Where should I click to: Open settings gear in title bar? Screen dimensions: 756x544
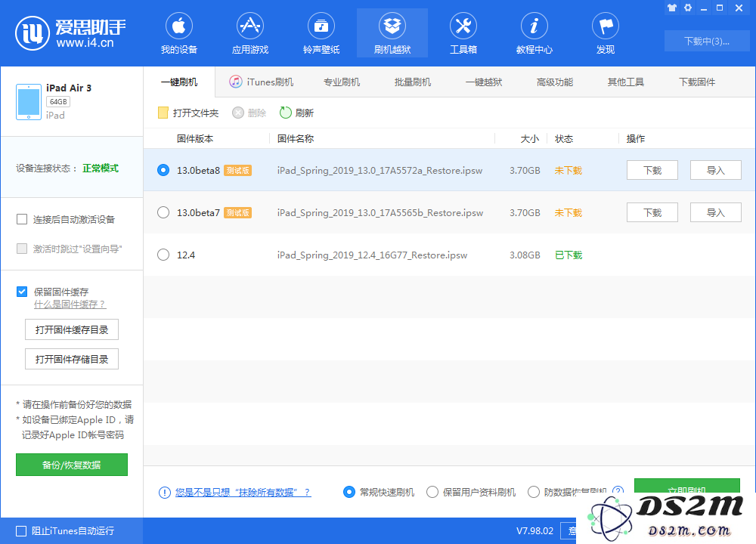click(x=688, y=8)
